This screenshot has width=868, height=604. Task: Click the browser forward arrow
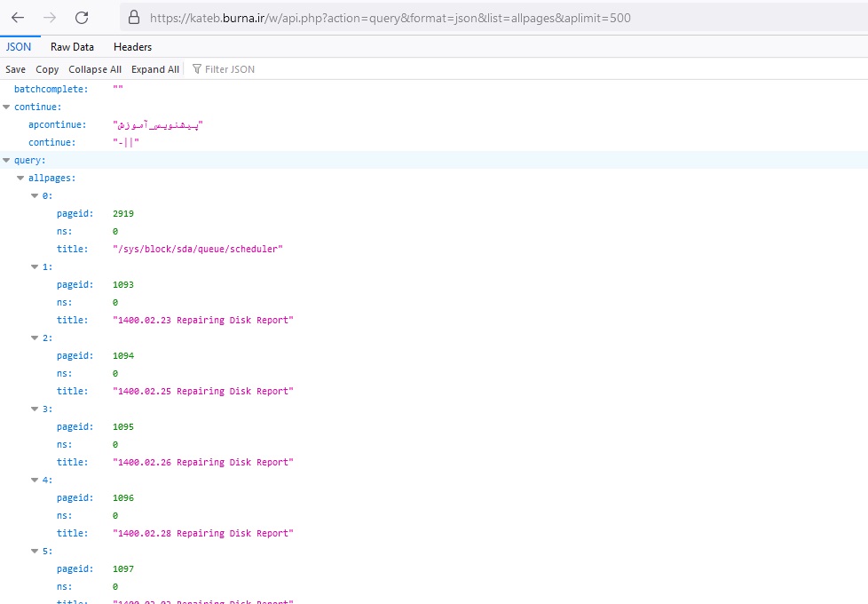50,18
